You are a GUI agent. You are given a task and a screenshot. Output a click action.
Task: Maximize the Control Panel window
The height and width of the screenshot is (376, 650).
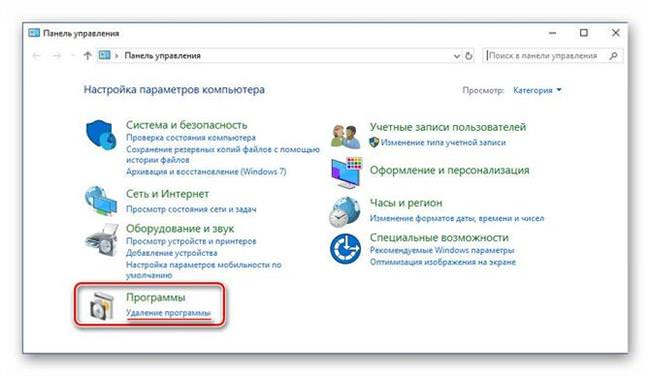[x=584, y=33]
